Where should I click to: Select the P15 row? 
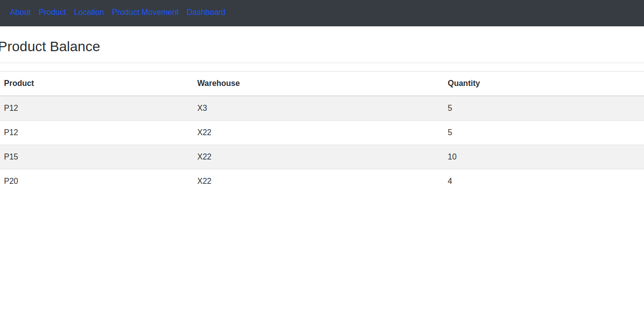click(x=11, y=157)
